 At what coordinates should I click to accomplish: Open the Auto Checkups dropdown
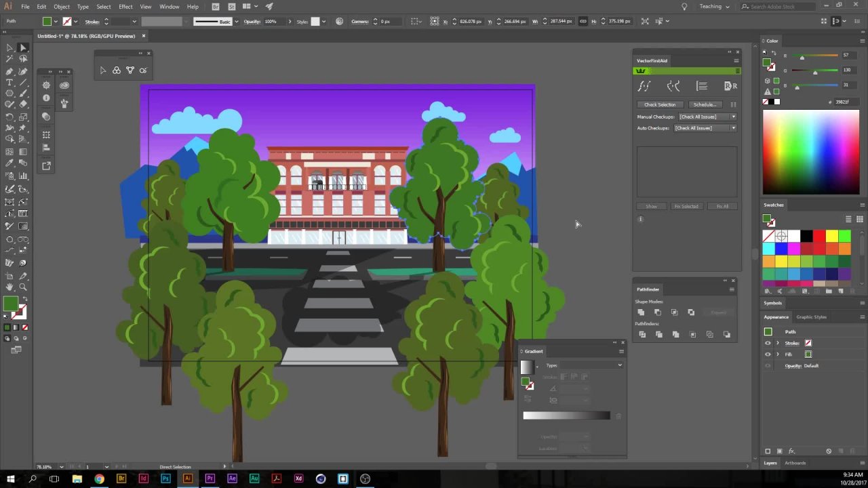[705, 128]
